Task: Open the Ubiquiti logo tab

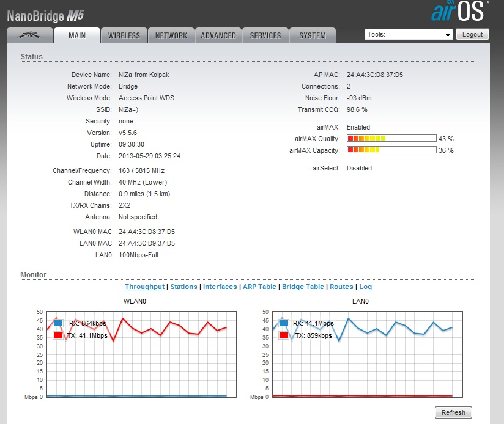Action: pyautogui.click(x=30, y=35)
